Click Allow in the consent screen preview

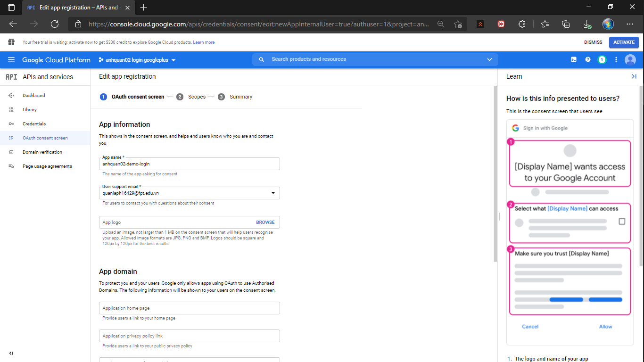coord(605,327)
